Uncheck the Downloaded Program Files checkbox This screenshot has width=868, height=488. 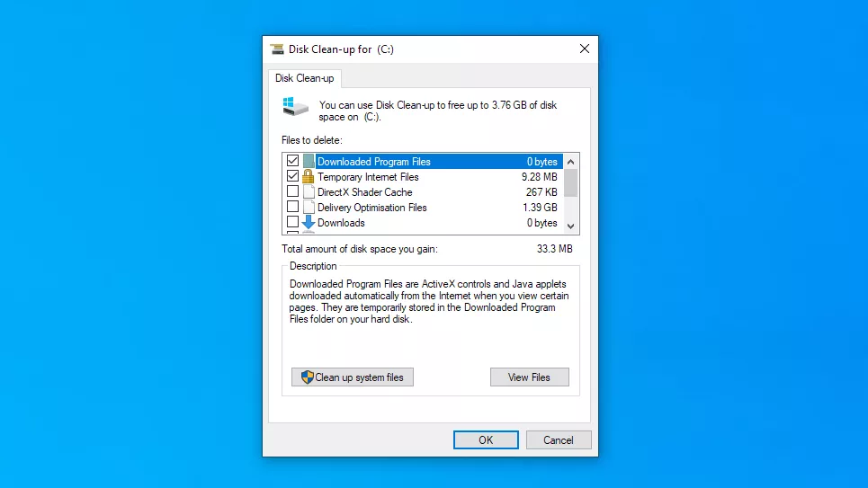coord(293,161)
